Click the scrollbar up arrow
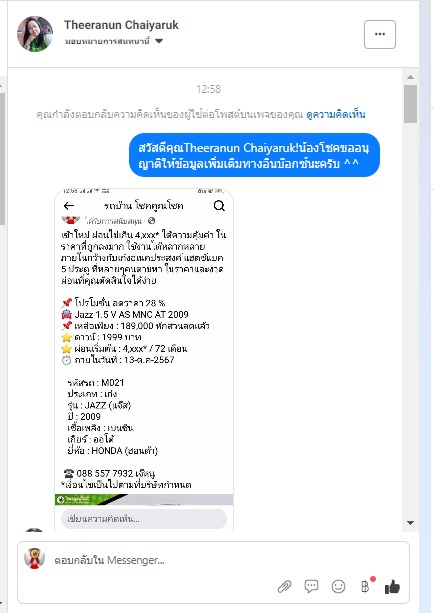Screen dimensions: 434x613 point(410,77)
